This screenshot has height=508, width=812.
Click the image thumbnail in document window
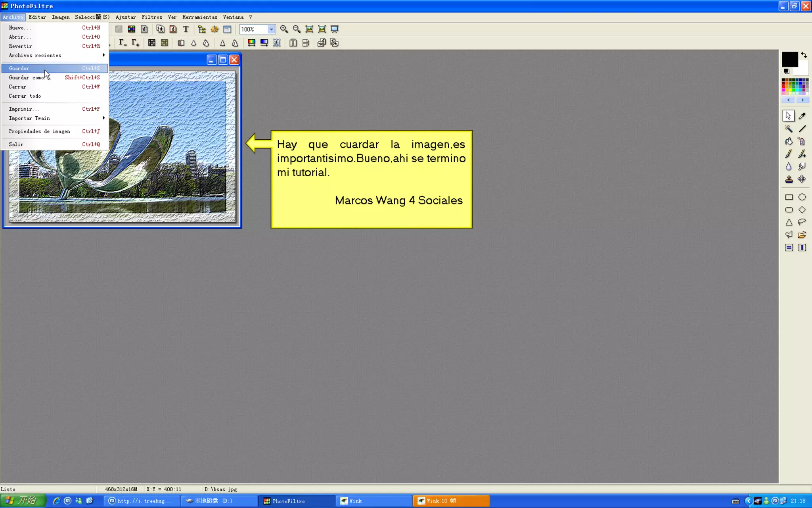122,146
